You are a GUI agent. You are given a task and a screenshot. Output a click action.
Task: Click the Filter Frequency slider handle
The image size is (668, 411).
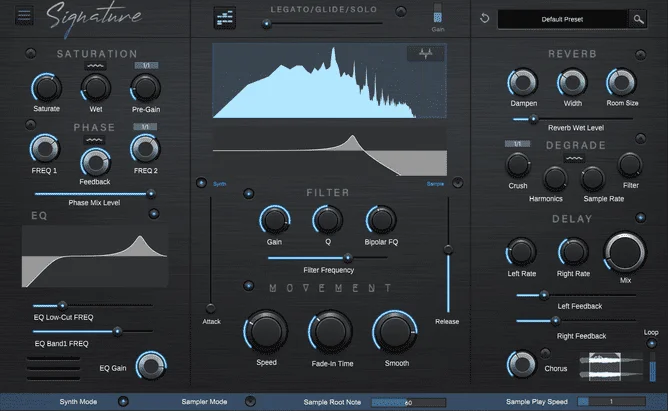point(348,258)
